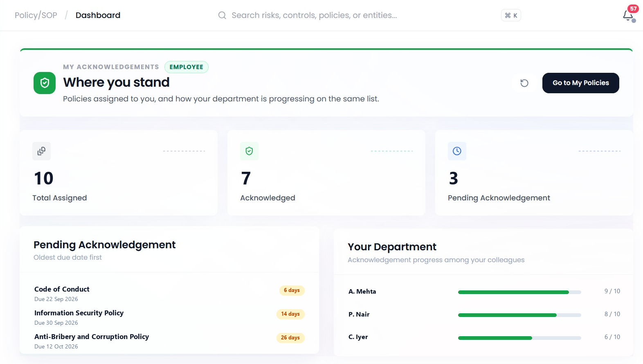Screen dimensions: 643x364
Task: Open the Anti-Bribery and Corruption Policy
Action: (92, 337)
